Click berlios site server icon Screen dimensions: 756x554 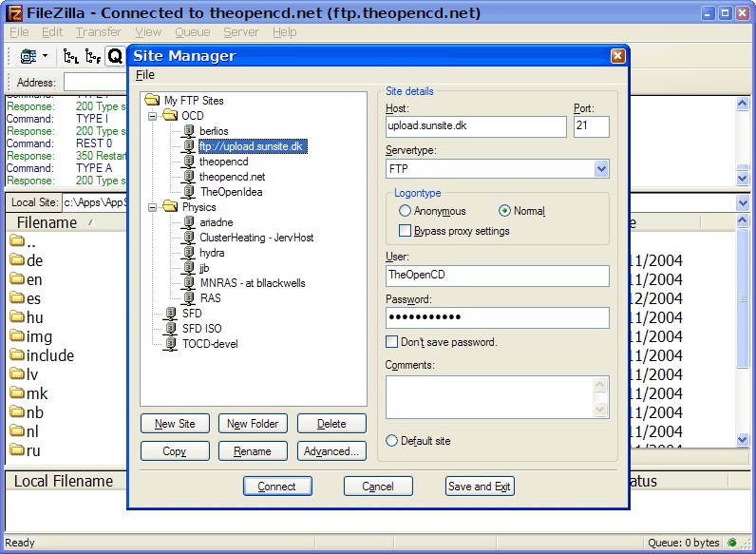(x=188, y=131)
